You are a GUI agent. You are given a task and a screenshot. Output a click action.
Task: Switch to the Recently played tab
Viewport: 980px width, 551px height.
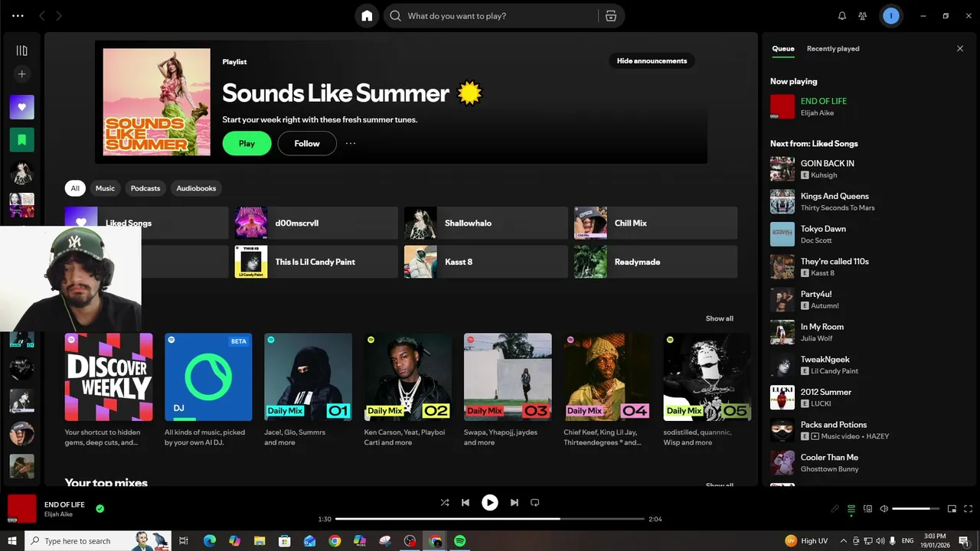click(x=833, y=49)
